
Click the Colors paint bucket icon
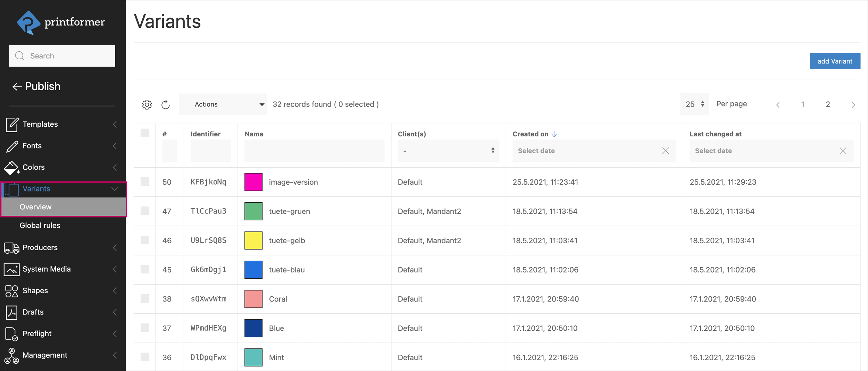[11, 168]
